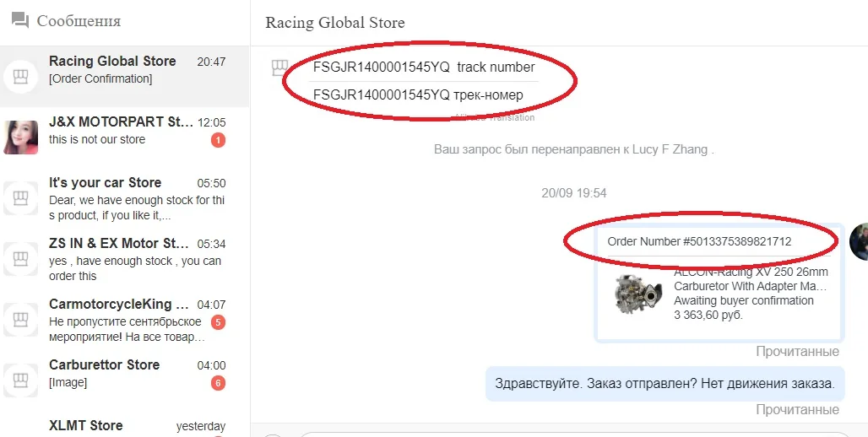Click the 20:47 time on Racing Global Store
Image resolution: width=868 pixels, height=437 pixels.
211,62
